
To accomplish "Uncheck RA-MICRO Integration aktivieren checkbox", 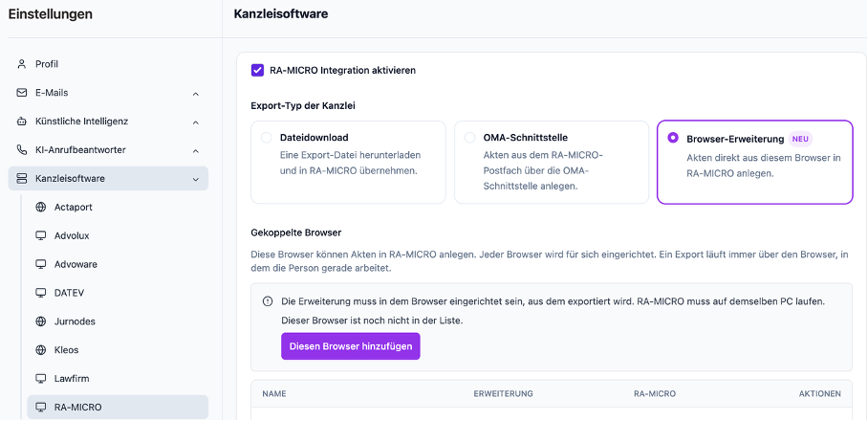I will coord(257,71).
